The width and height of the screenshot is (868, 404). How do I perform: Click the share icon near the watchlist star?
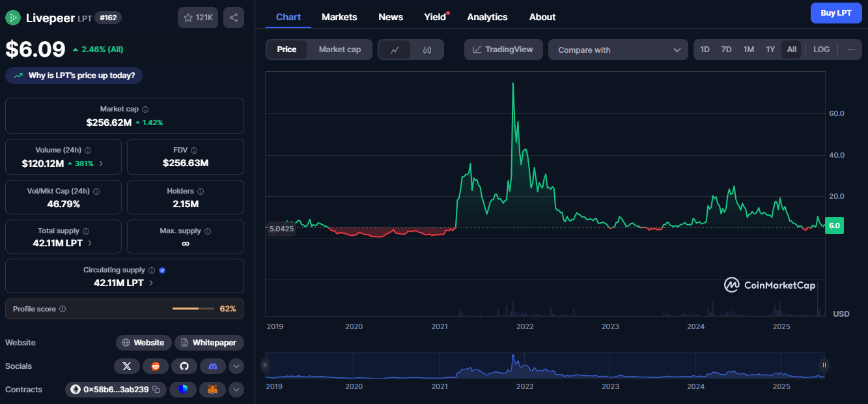coord(233,17)
